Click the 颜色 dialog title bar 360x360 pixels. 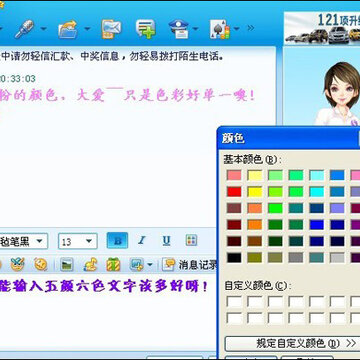[x=288, y=137]
